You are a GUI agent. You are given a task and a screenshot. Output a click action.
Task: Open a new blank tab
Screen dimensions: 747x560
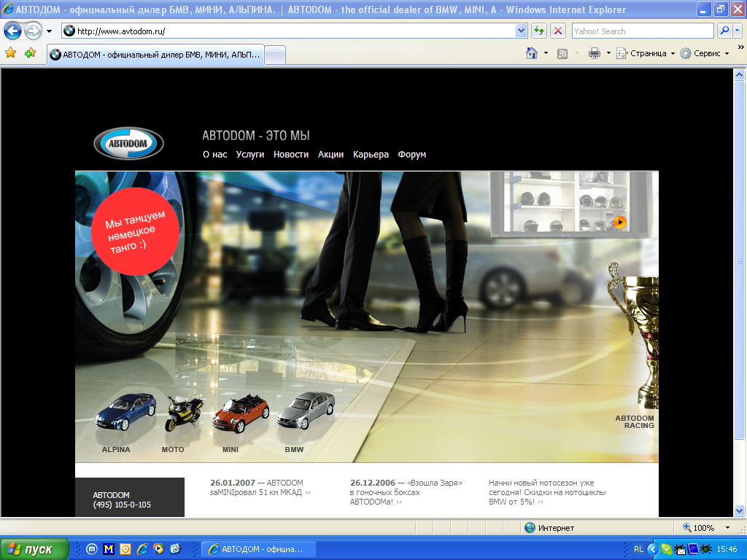275,55
